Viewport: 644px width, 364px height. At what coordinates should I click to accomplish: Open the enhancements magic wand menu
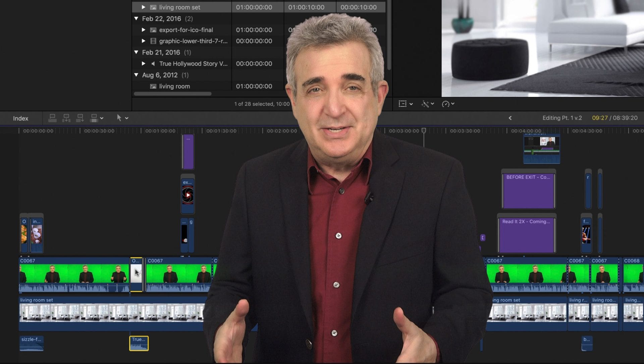coord(425,104)
